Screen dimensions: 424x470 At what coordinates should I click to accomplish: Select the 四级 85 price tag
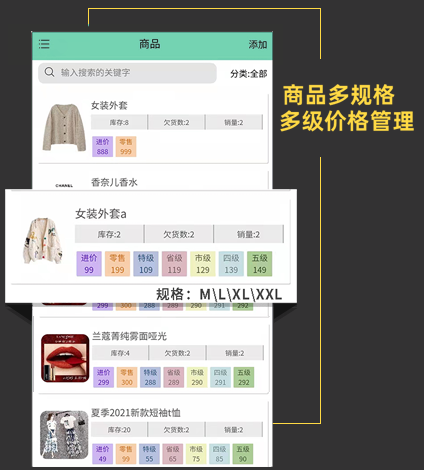tap(219, 454)
